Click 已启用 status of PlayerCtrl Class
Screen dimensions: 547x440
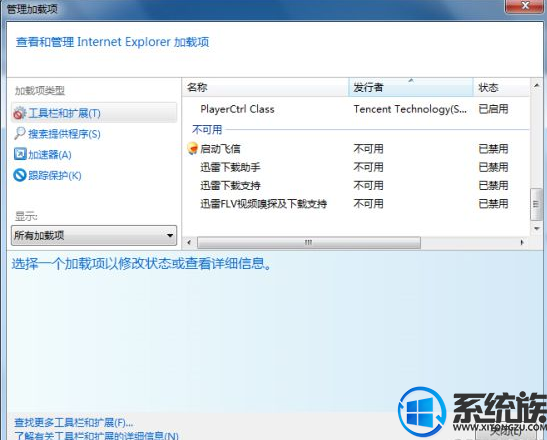pos(493,109)
